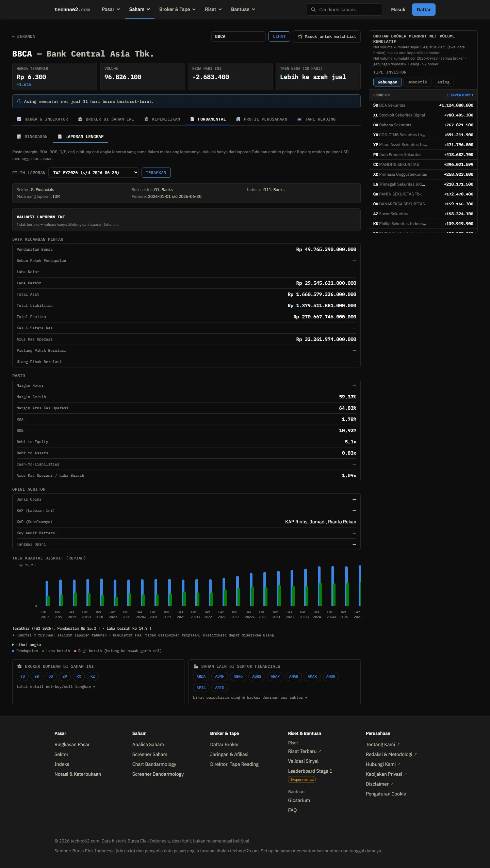Click the external-link arrow beside Riset Terbaru
490x868 pixels.
[x=320, y=751]
